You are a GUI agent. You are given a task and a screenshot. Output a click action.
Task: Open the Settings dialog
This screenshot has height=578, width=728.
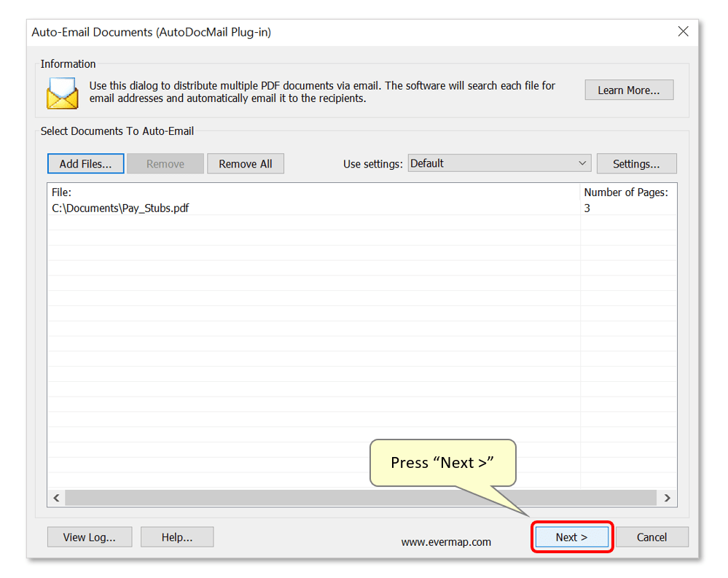636,163
